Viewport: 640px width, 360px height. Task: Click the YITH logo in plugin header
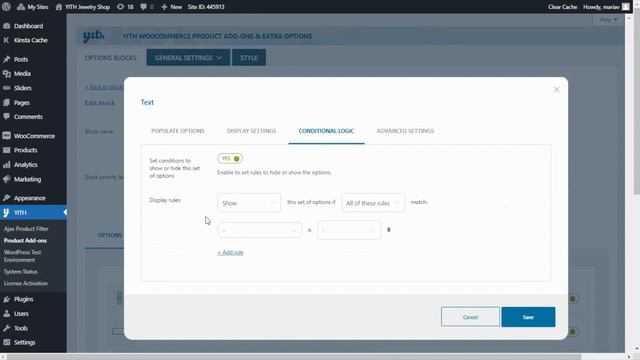click(93, 36)
